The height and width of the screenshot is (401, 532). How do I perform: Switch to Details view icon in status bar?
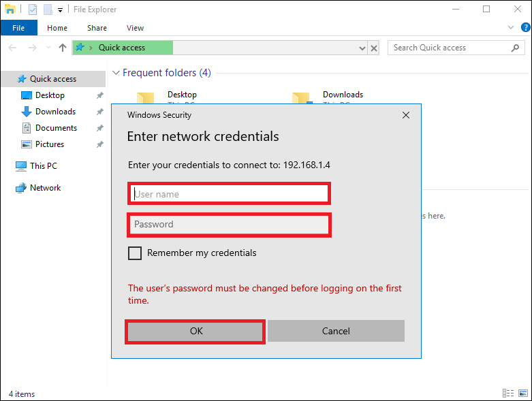507,394
